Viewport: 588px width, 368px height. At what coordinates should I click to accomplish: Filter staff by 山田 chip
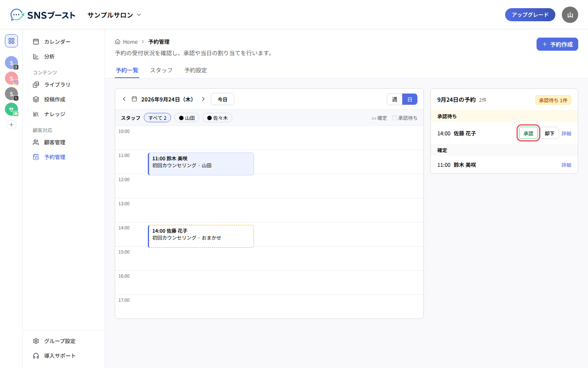pyautogui.click(x=187, y=118)
